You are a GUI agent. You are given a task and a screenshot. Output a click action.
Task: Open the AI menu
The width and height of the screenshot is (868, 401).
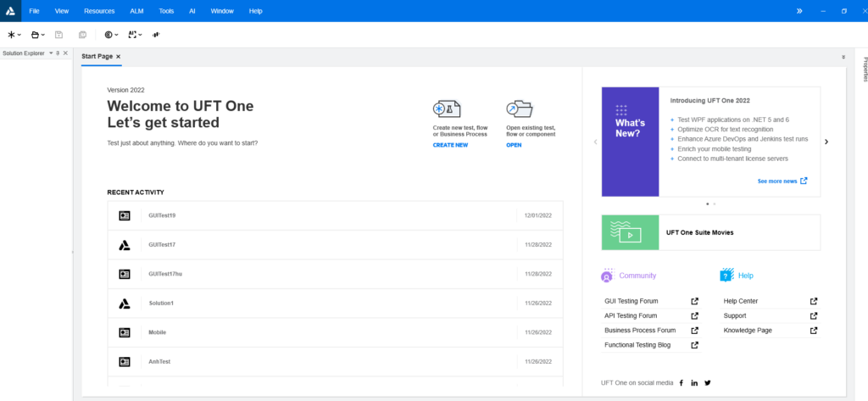click(192, 11)
